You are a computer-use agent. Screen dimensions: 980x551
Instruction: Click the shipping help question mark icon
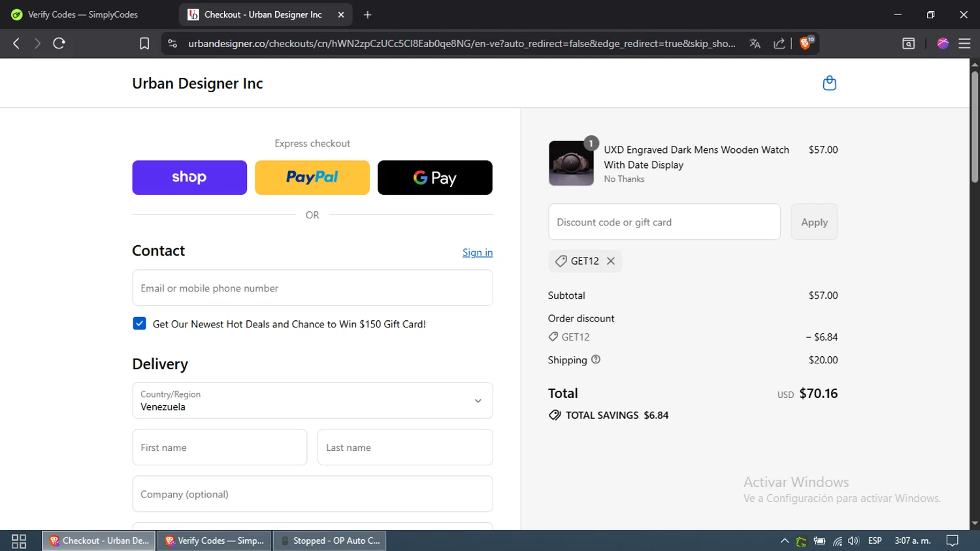596,359
